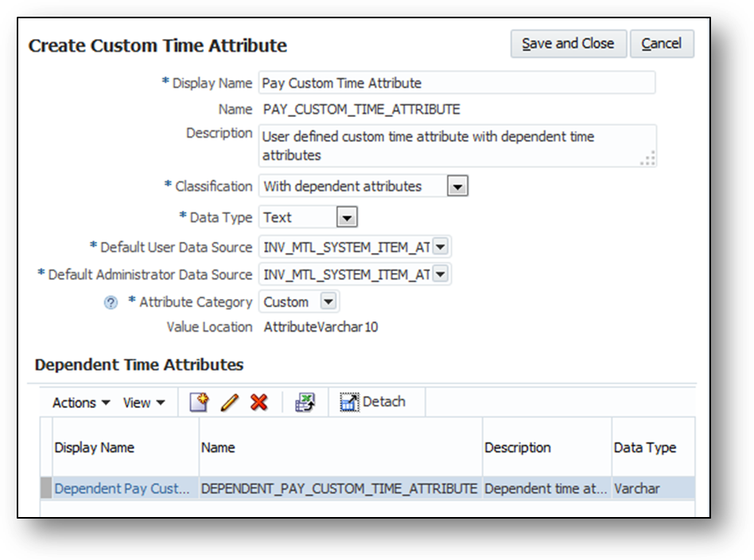Image resolution: width=754 pixels, height=560 pixels.
Task: Focus the Description text area
Action: [x=449, y=146]
